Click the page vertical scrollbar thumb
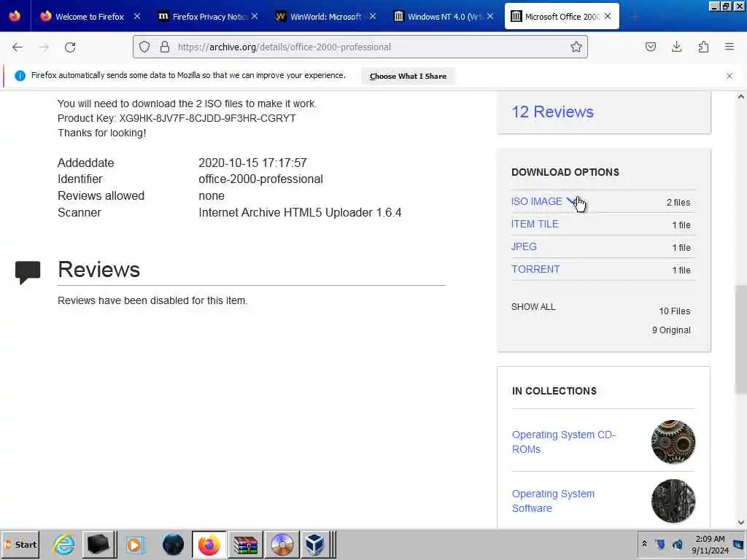This screenshot has height=560, width=747. pyautogui.click(x=741, y=339)
